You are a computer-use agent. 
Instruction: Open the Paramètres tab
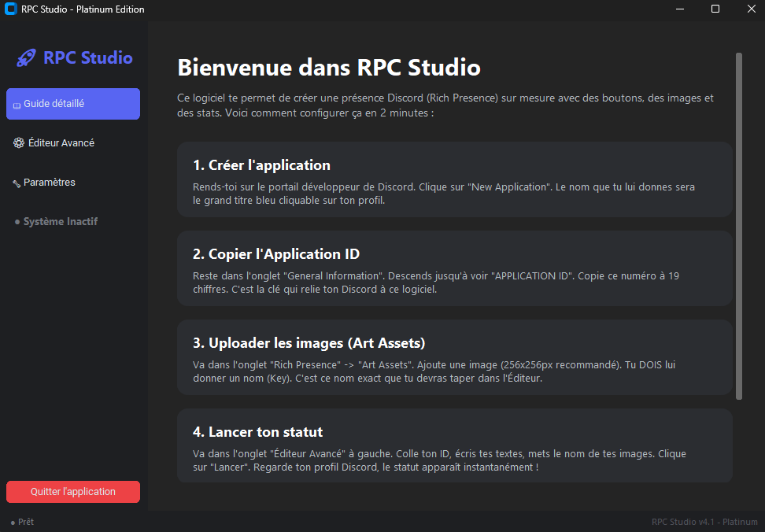pos(73,183)
